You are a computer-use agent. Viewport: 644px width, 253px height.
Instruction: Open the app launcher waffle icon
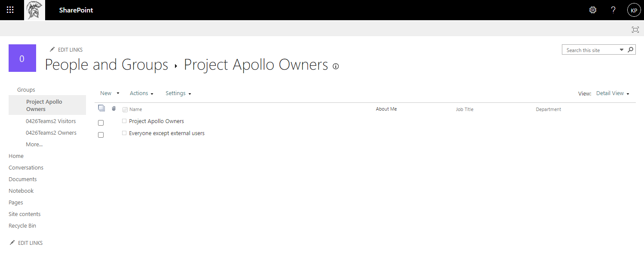(x=10, y=10)
